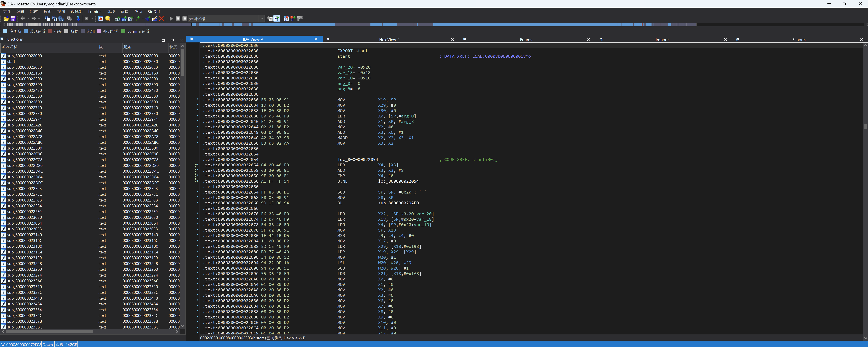Select sub_800000022160 in Functions list
This screenshot has width=868, height=347.
click(25, 73)
